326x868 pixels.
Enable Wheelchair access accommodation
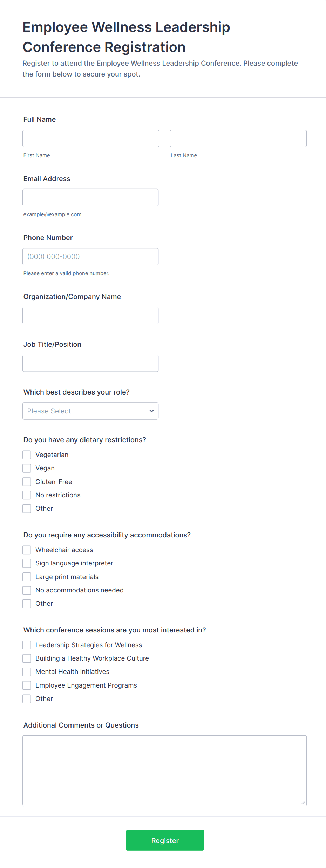pyautogui.click(x=27, y=550)
